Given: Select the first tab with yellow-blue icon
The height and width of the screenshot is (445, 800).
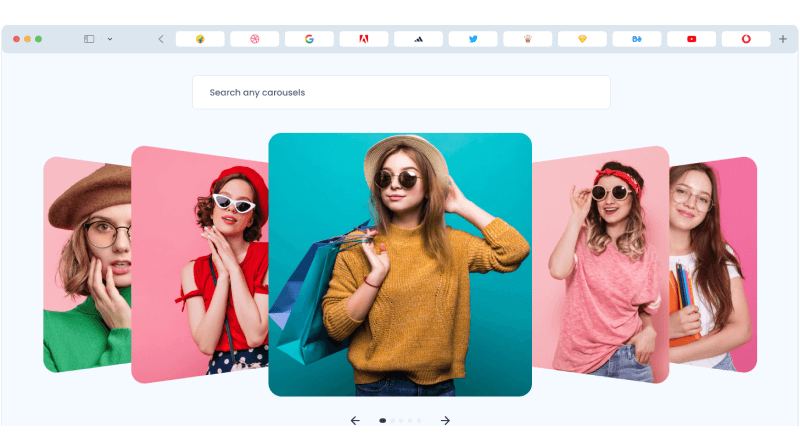Looking at the screenshot, I should pyautogui.click(x=200, y=39).
